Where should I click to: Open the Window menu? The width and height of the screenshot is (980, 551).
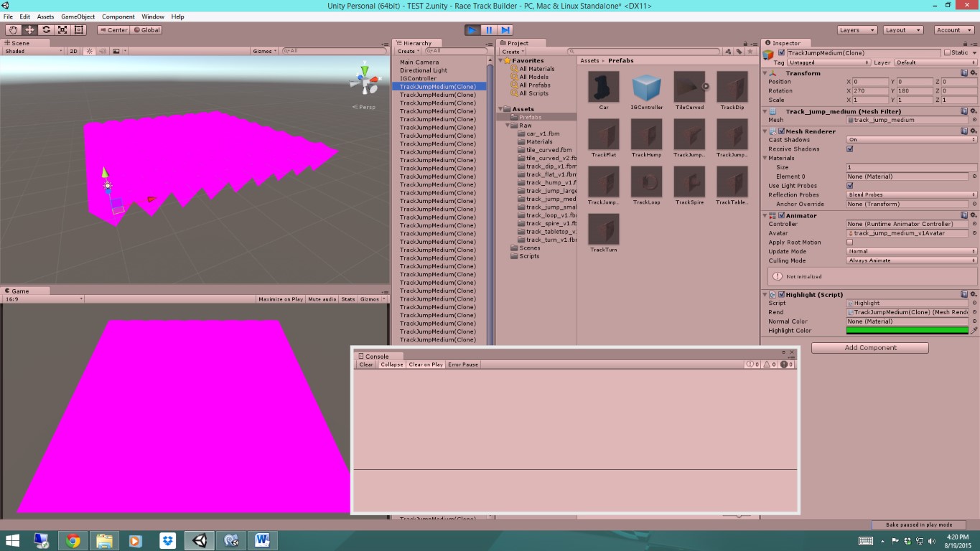(153, 17)
